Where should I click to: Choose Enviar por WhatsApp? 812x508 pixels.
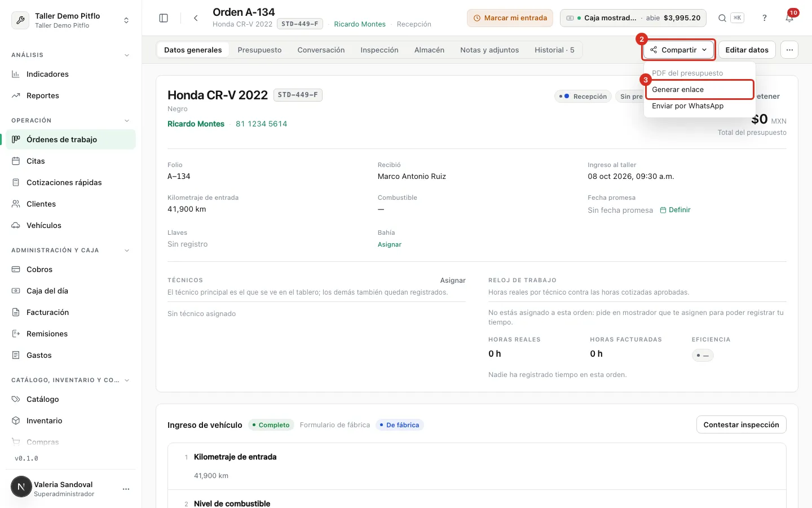tap(699, 106)
